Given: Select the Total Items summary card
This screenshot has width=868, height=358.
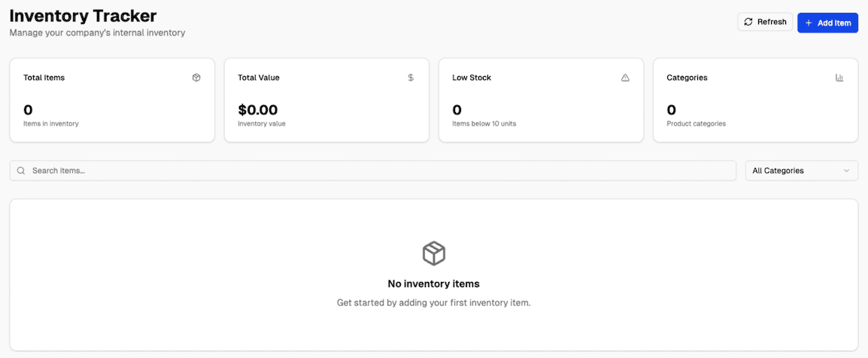Looking at the screenshot, I should coord(112,100).
